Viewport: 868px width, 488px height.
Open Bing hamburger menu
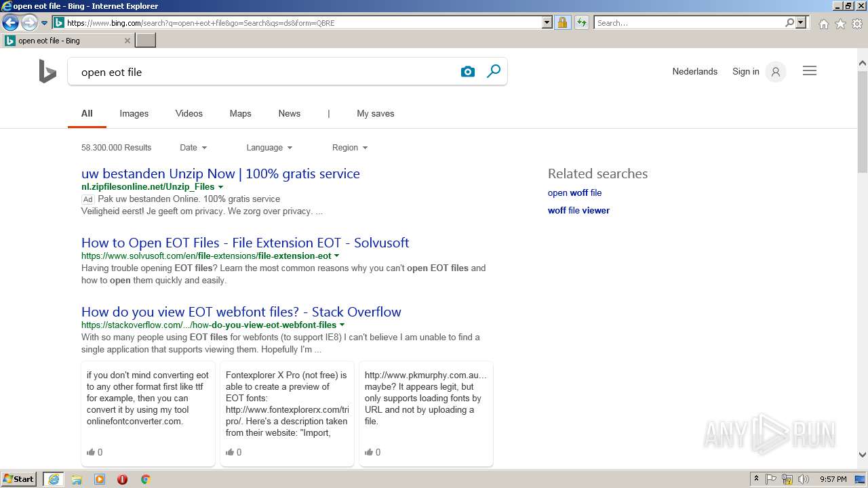810,71
